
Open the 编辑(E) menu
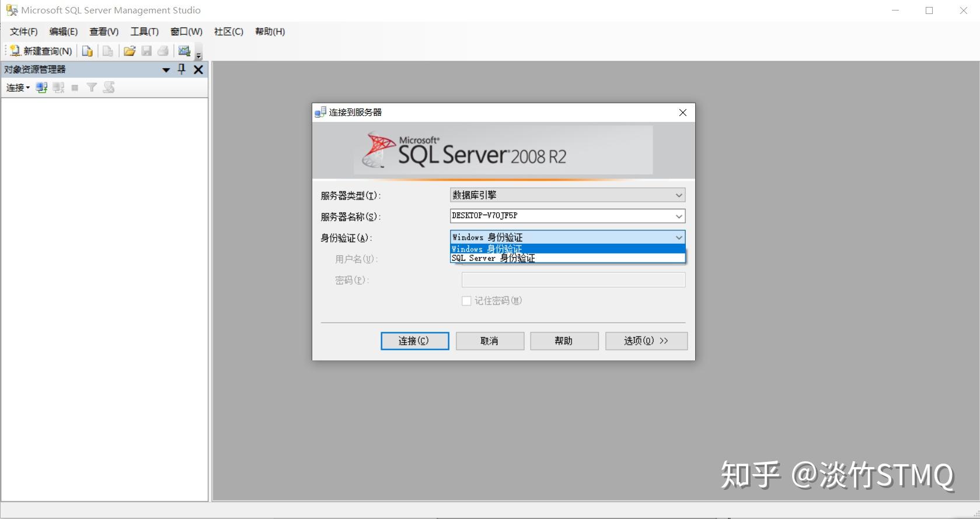click(x=63, y=31)
